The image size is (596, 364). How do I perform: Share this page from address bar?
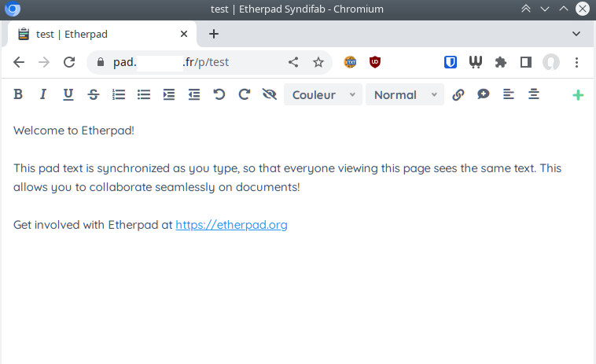[x=293, y=62]
